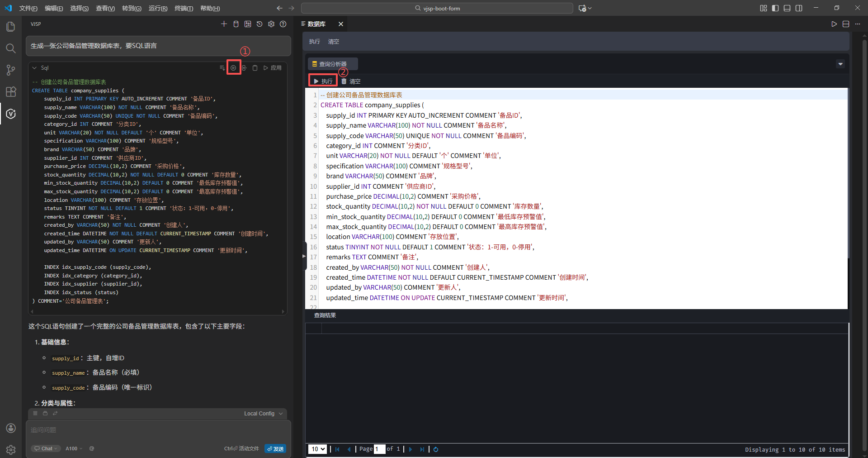The height and width of the screenshot is (458, 868).
Task: Toggle the primary side bar visibility
Action: click(x=775, y=8)
